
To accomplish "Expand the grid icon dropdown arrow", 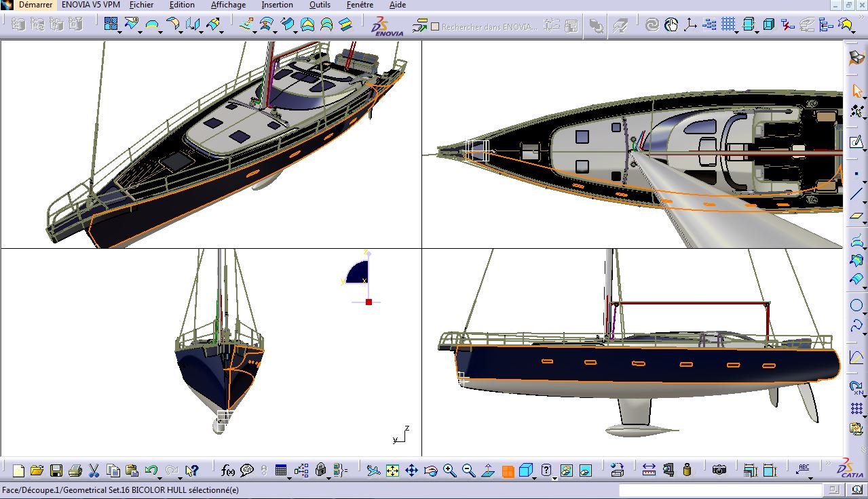I will (x=738, y=32).
